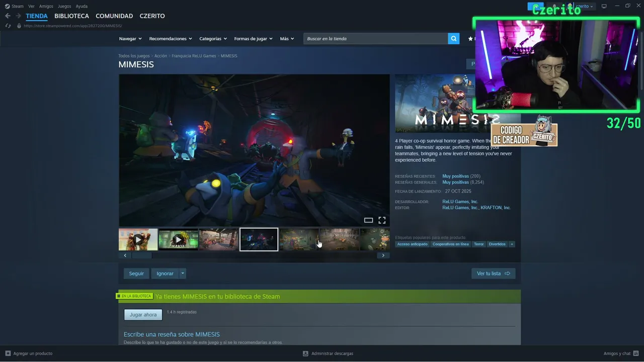Reload the store page with the refresh icon
Viewport: 644px width, 362px height.
click(8, 26)
